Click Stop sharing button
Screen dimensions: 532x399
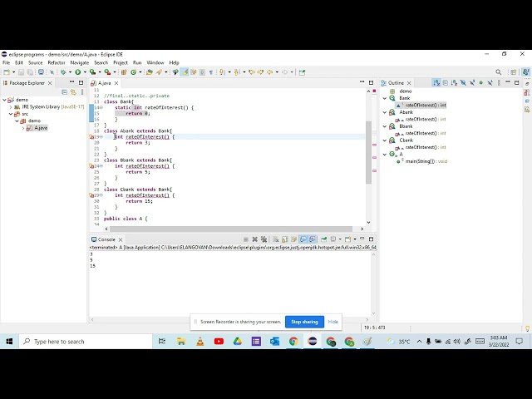pyautogui.click(x=304, y=322)
